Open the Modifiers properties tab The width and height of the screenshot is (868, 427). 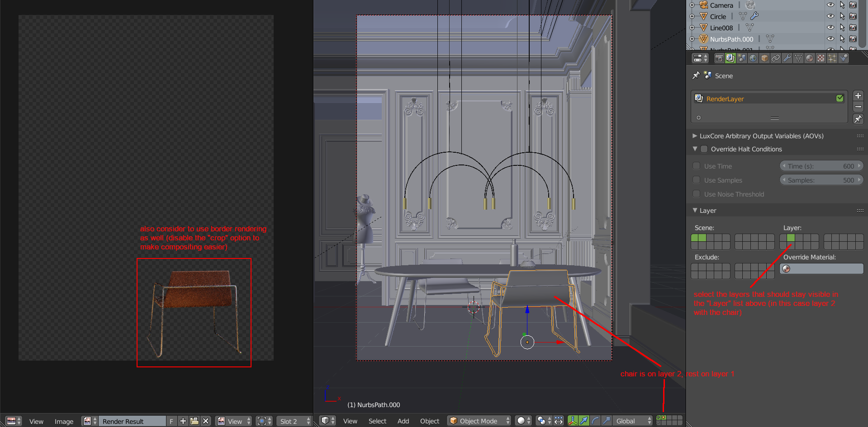pos(787,58)
